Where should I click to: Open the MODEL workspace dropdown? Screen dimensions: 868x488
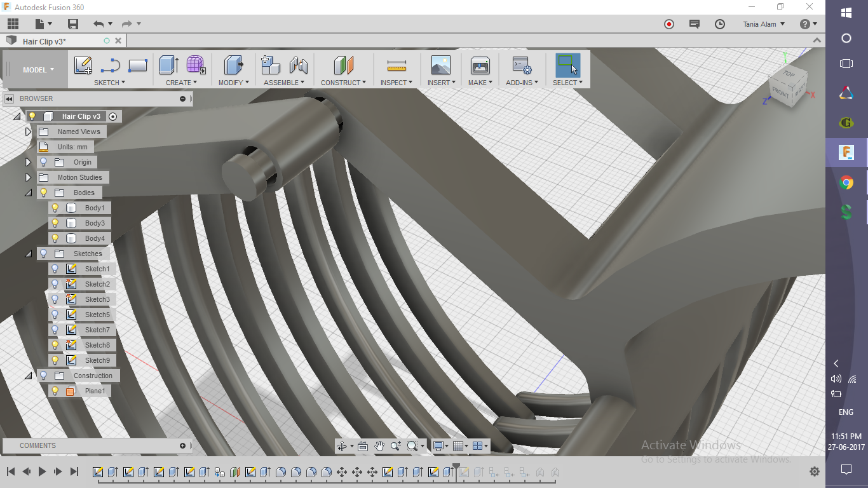tap(38, 70)
